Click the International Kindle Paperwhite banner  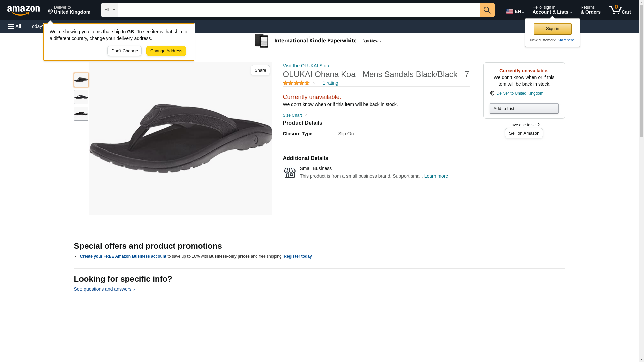(318, 41)
